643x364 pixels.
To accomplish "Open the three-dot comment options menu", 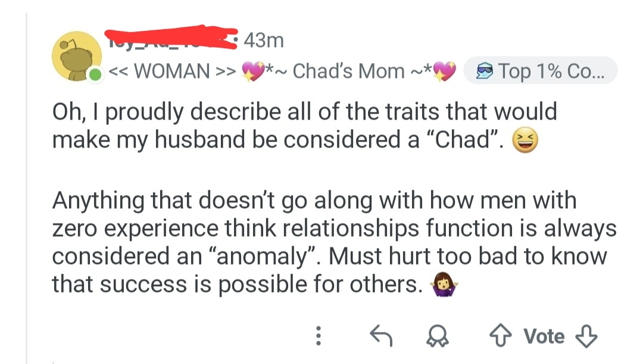I will click(320, 337).
